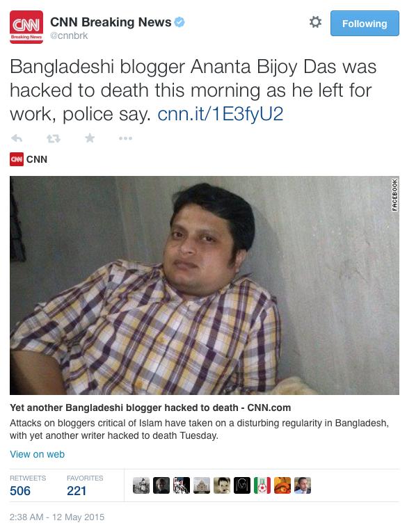
Task: Click the CNN Breaking News profile logo
Action: click(26, 27)
